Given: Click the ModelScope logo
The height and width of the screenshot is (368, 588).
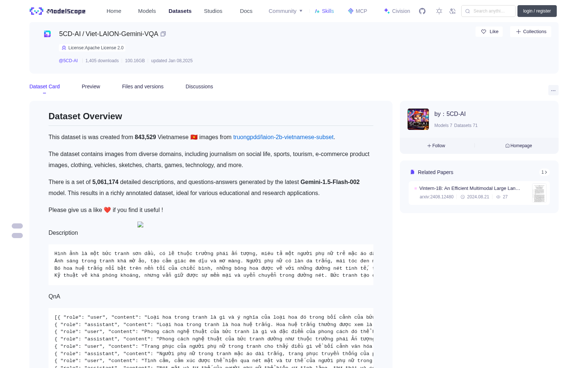Looking at the screenshot, I should [58, 11].
